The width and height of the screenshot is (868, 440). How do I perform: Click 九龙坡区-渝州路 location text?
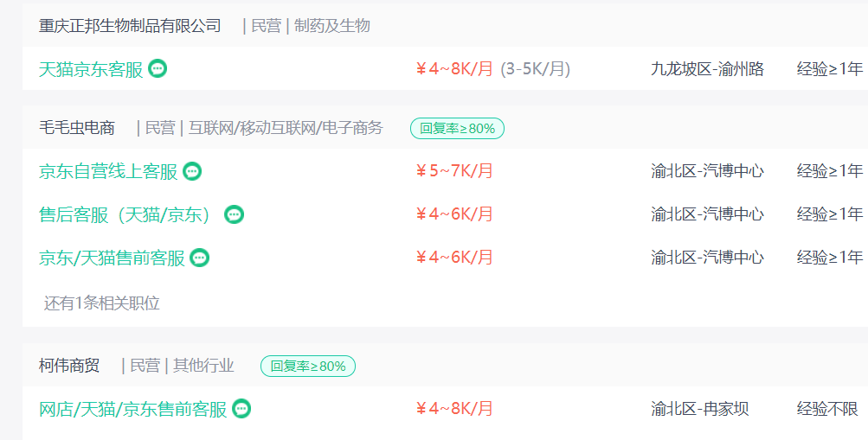[x=707, y=69]
